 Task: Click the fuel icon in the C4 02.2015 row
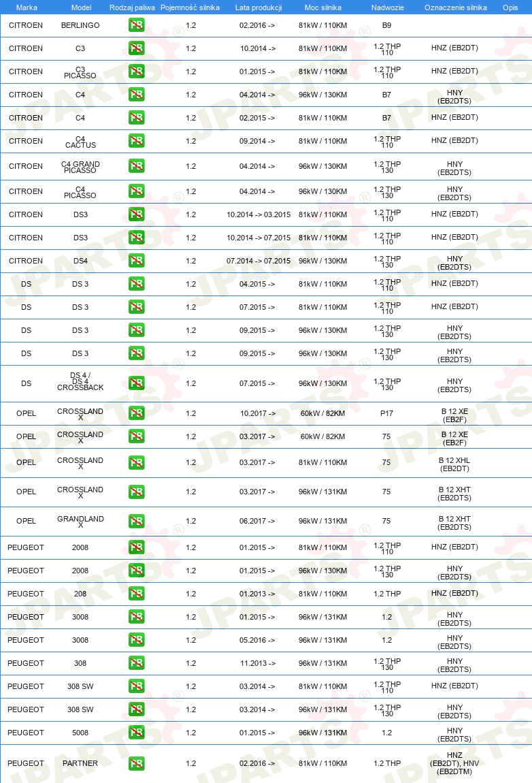136,117
